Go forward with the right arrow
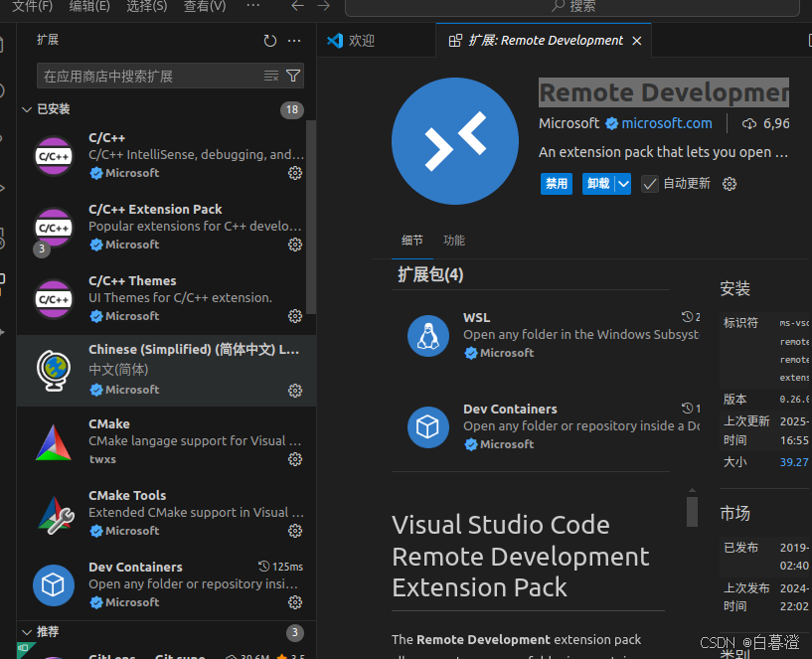Viewport: 812px width, 659px height. coord(324,6)
